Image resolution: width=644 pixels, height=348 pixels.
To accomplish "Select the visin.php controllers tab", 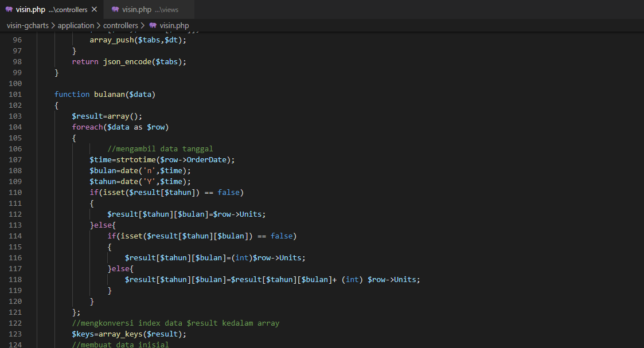I will tap(52, 9).
